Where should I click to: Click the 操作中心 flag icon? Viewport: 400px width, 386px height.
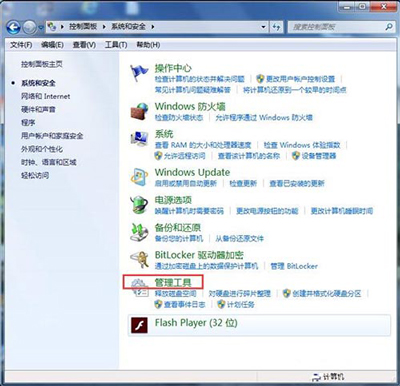(x=139, y=73)
